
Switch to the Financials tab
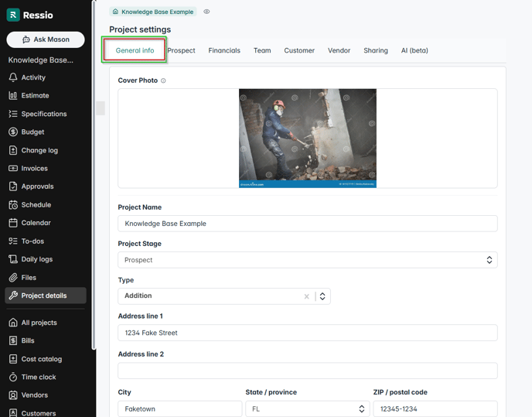[224, 50]
